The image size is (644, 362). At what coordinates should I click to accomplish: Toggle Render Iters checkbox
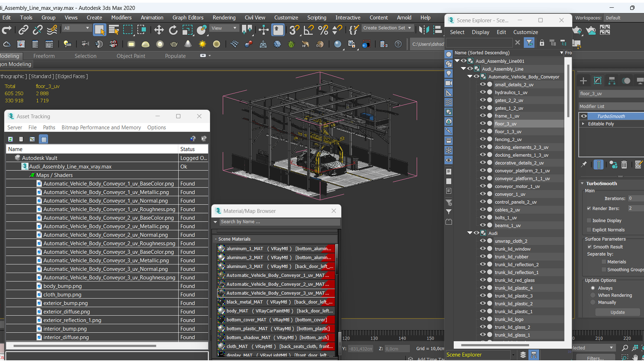pyautogui.click(x=589, y=208)
